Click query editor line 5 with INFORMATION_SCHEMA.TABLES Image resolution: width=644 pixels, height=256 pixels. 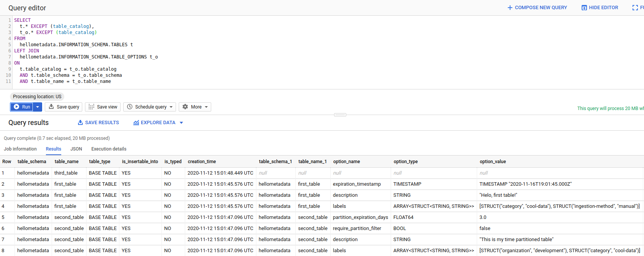[x=77, y=45]
